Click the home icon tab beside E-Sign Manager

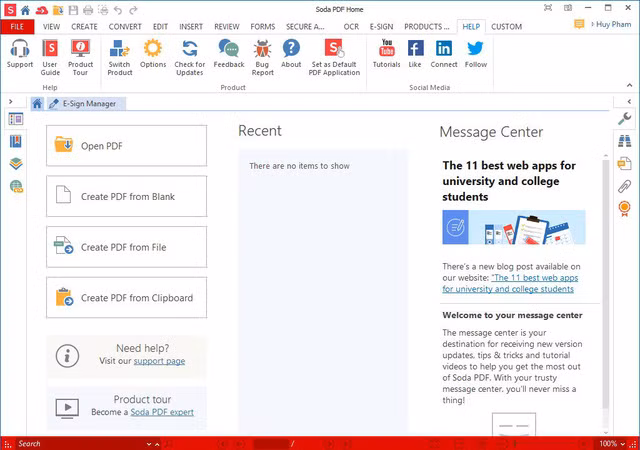click(x=37, y=104)
